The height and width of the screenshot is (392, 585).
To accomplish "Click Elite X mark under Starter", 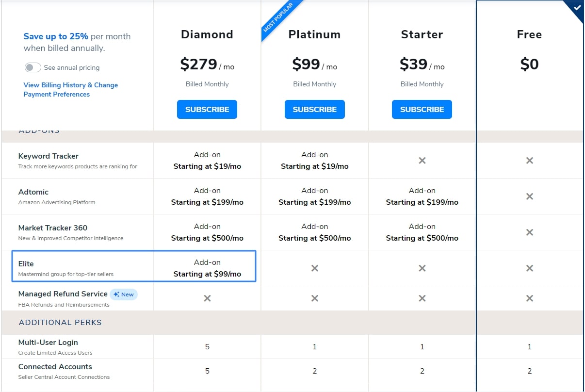I will click(422, 268).
